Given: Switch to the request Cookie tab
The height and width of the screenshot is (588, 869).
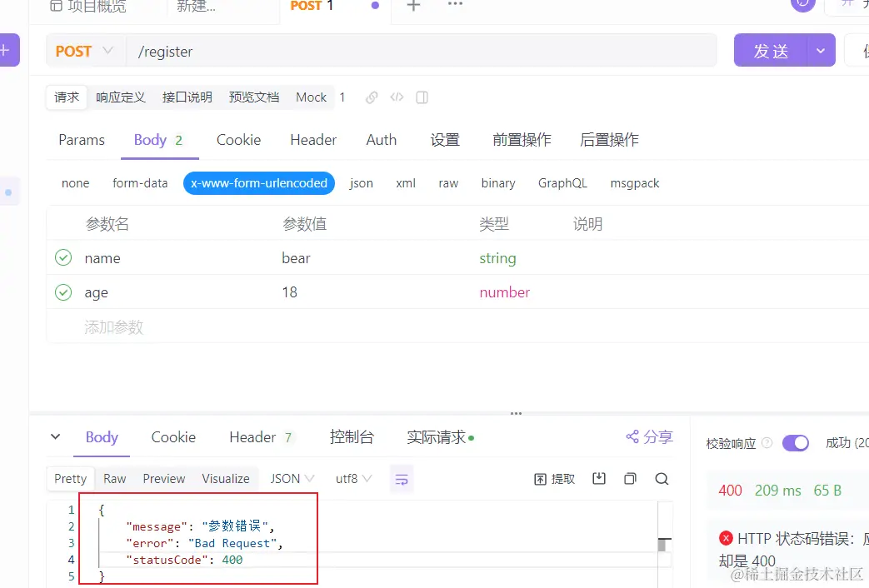Looking at the screenshot, I should [238, 140].
